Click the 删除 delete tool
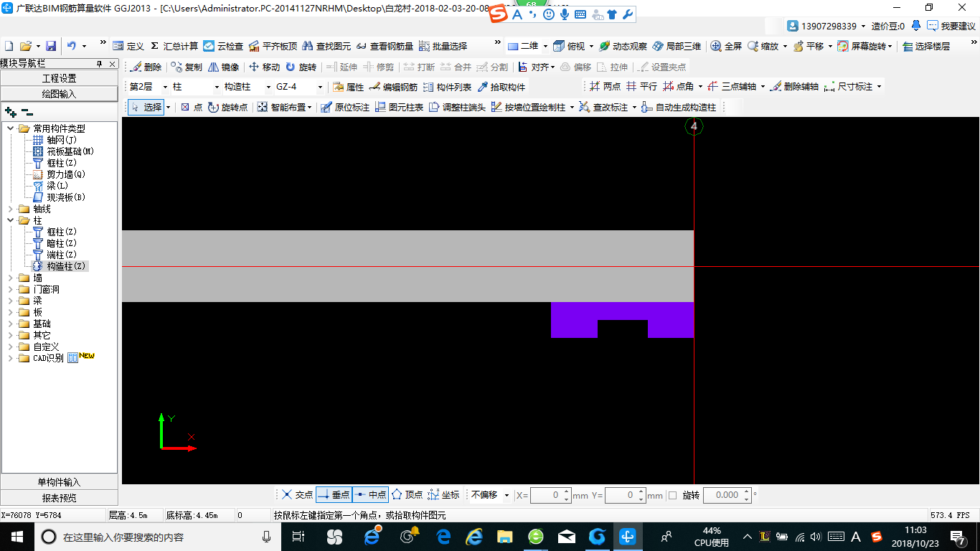The width and height of the screenshot is (980, 551). coord(146,67)
